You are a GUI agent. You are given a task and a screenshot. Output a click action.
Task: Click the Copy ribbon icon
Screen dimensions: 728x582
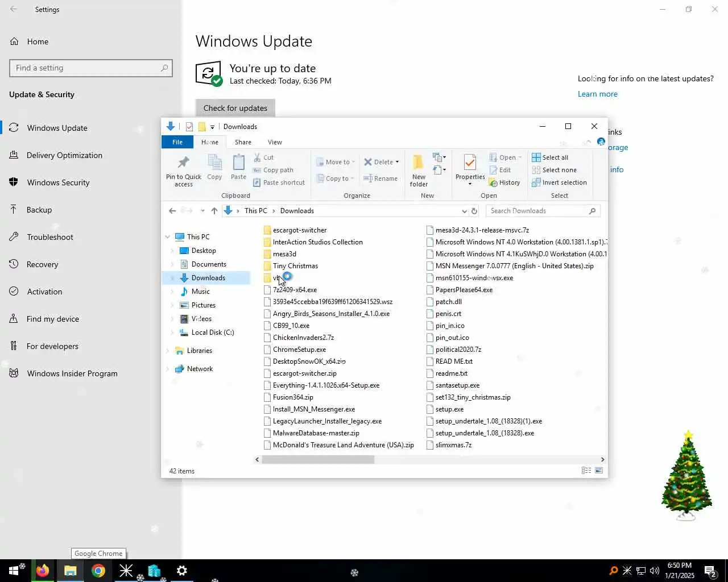[214, 168]
